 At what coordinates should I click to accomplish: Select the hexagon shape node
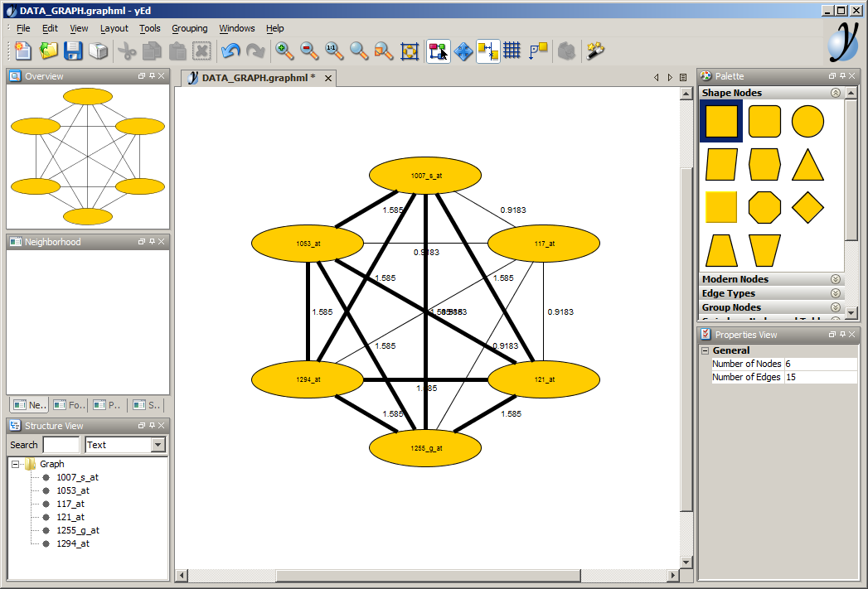(x=764, y=164)
